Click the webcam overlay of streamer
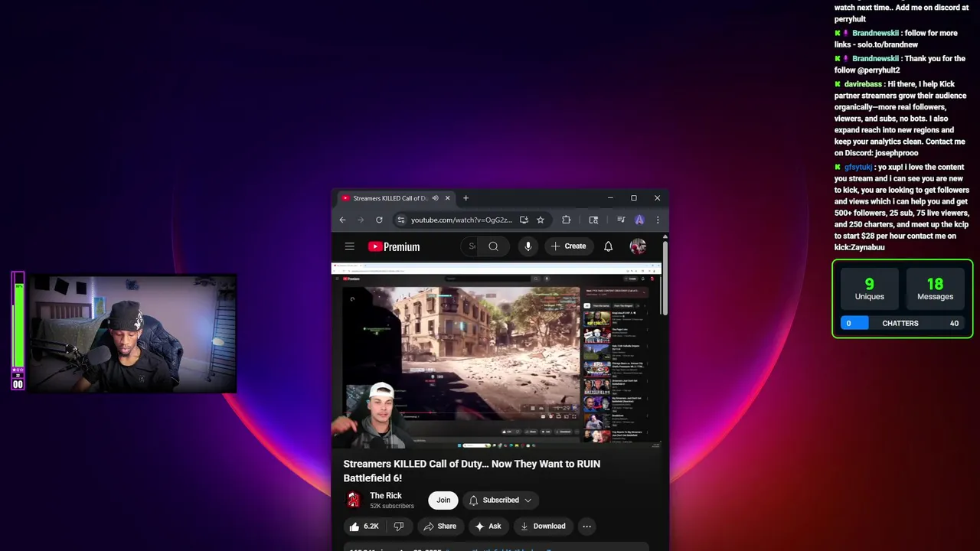 (x=132, y=334)
